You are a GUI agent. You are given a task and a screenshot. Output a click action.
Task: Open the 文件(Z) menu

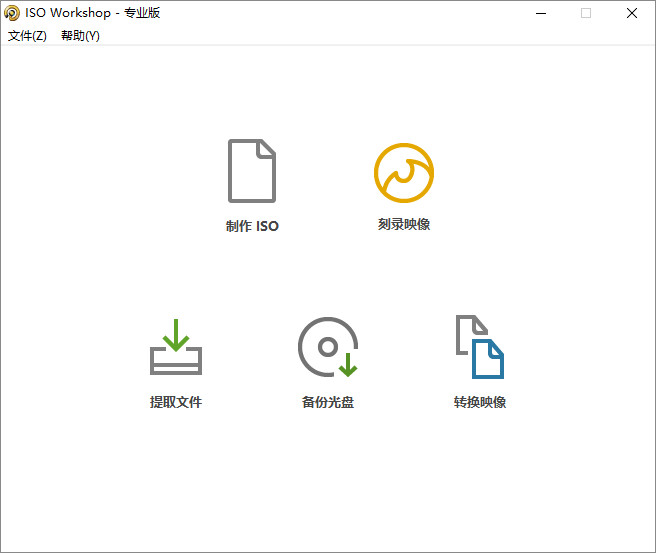pos(27,36)
